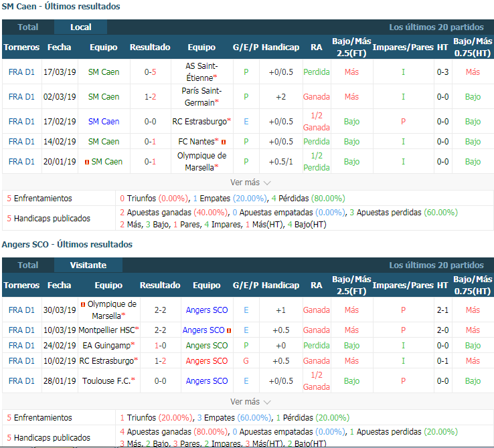Click Perdida in the EA Guingamp row
Viewport: 494px width, 448px height.
pos(317,346)
